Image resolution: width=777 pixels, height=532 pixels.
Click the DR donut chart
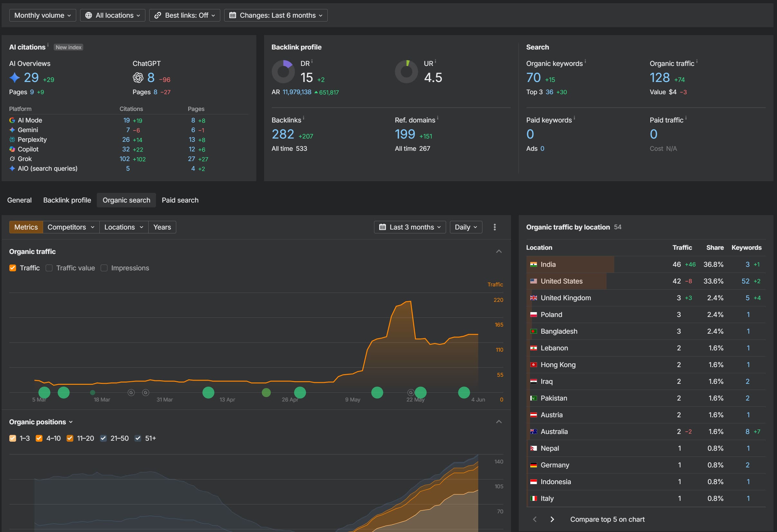click(x=283, y=71)
